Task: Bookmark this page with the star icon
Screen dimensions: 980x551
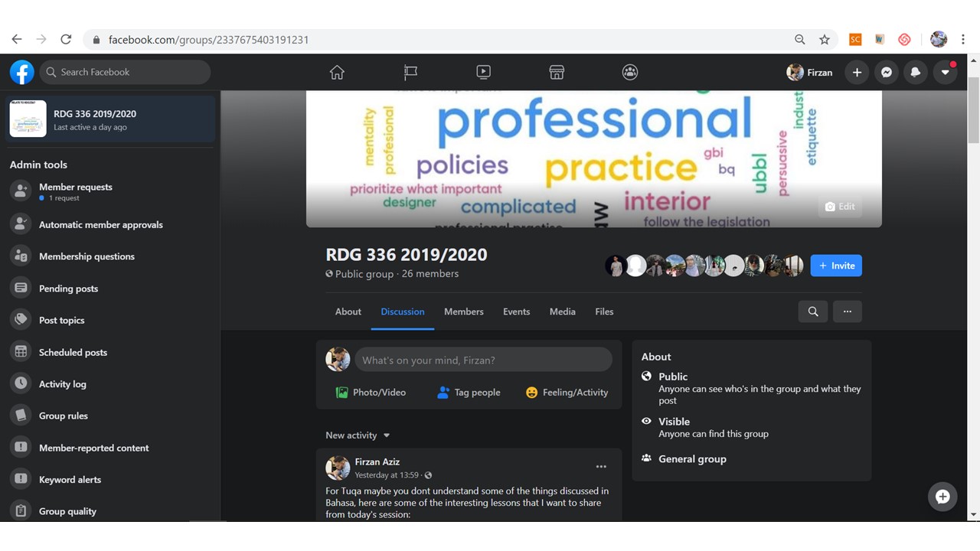Action: (825, 40)
